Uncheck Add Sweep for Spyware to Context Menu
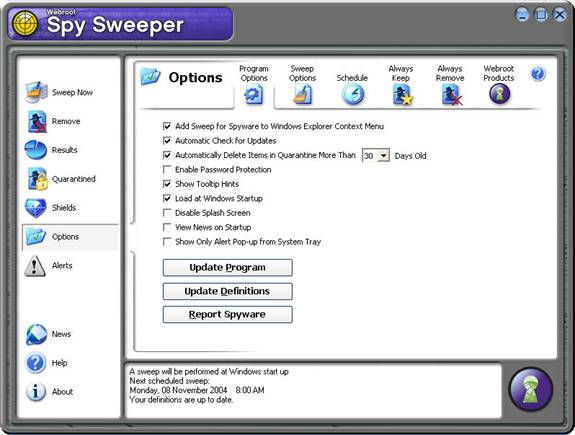575x435 pixels. coord(167,126)
